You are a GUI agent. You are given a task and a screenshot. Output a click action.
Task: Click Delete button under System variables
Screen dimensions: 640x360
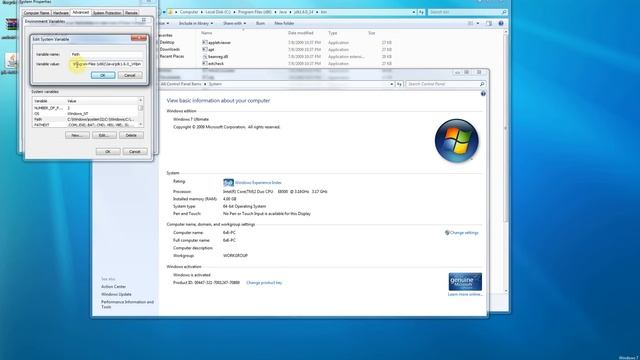click(x=131, y=135)
